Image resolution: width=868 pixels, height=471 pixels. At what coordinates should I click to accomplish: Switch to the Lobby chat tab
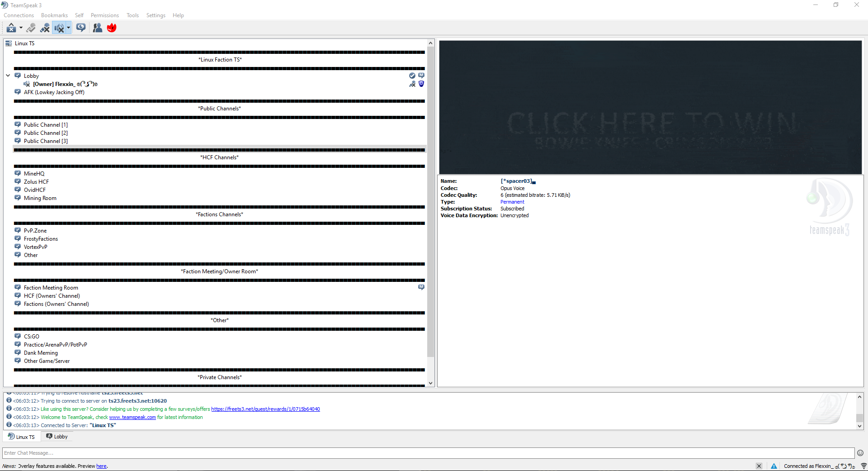coord(57,437)
